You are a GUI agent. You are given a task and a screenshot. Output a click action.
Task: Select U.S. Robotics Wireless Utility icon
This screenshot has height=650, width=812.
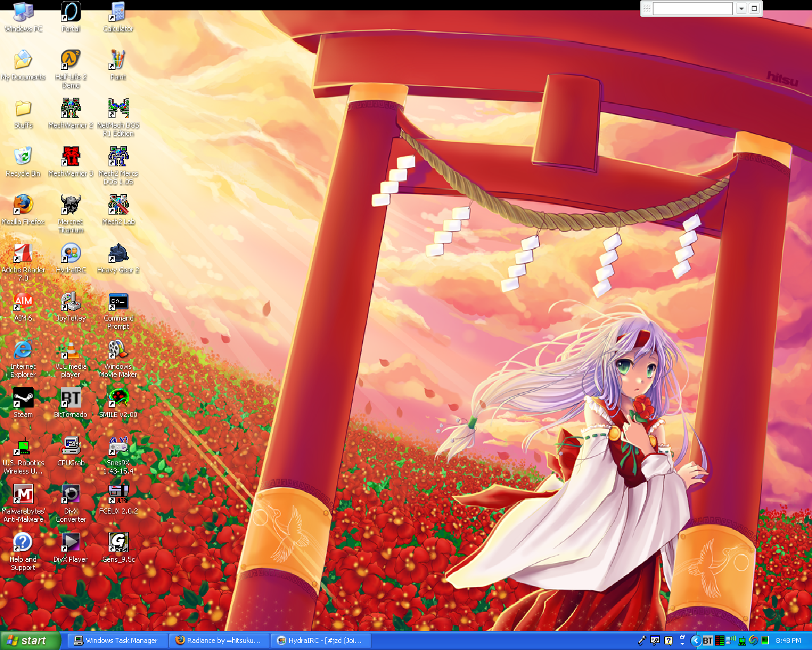[23, 455]
